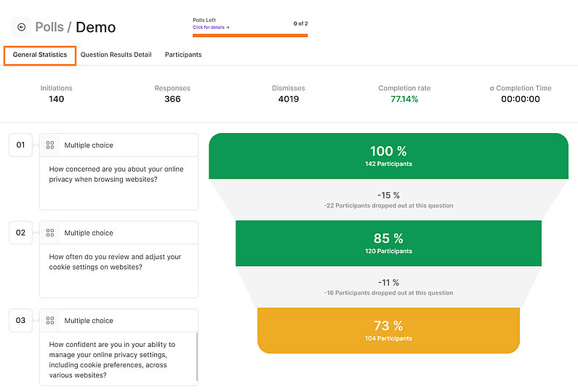Click the grid icon on question 01
Screen dimensions: 578x392
(x=50, y=145)
